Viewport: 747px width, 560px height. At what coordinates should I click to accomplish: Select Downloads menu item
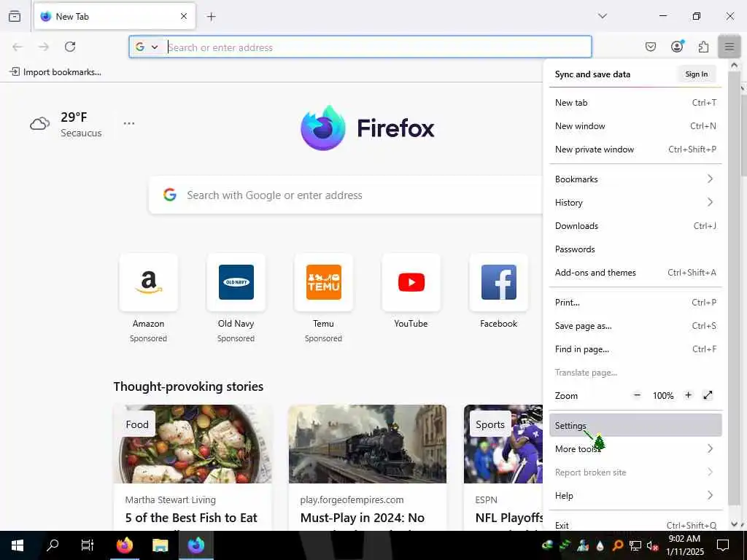click(635, 226)
